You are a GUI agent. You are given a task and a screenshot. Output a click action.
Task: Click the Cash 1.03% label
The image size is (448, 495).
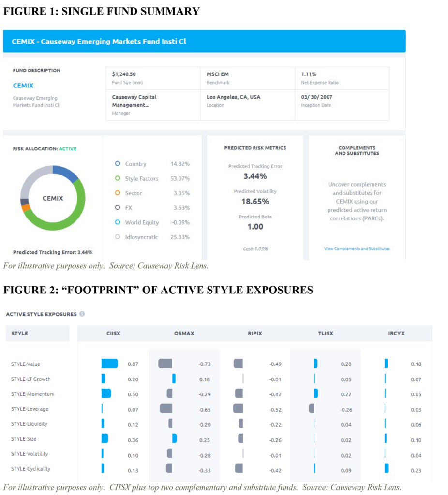click(x=255, y=249)
